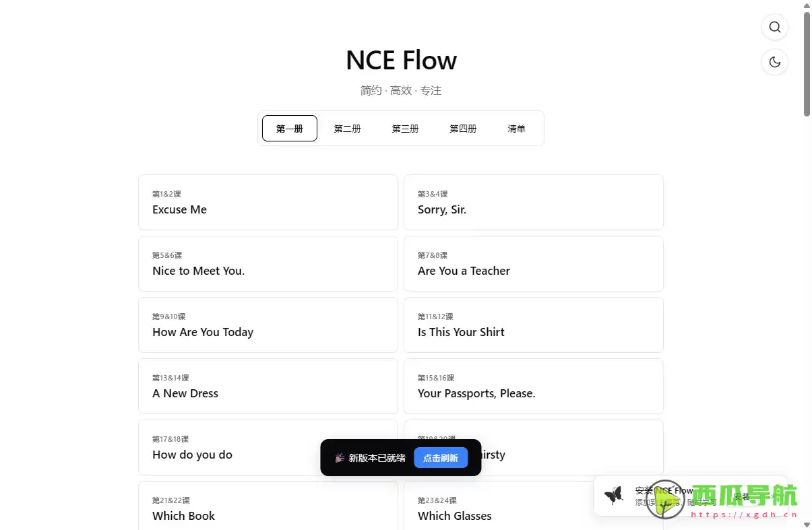Click the scrollbar up arrow
Image resolution: width=812 pixels, height=530 pixels.
807,5
